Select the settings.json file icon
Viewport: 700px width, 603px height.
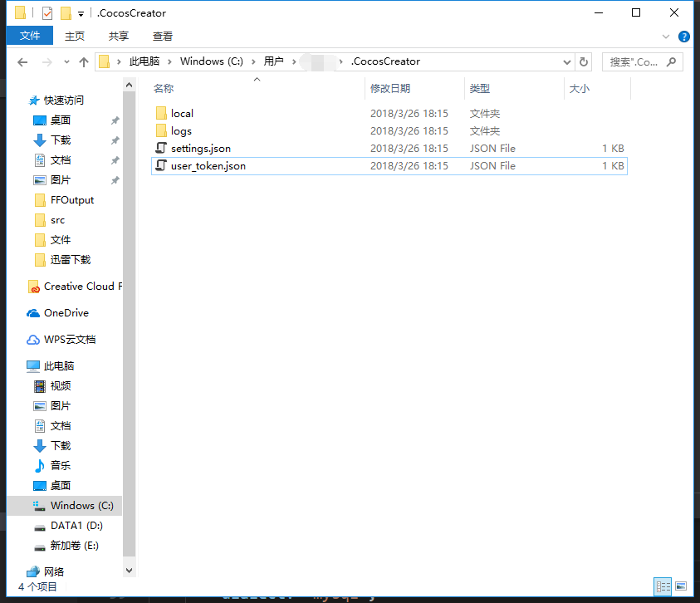pos(161,148)
